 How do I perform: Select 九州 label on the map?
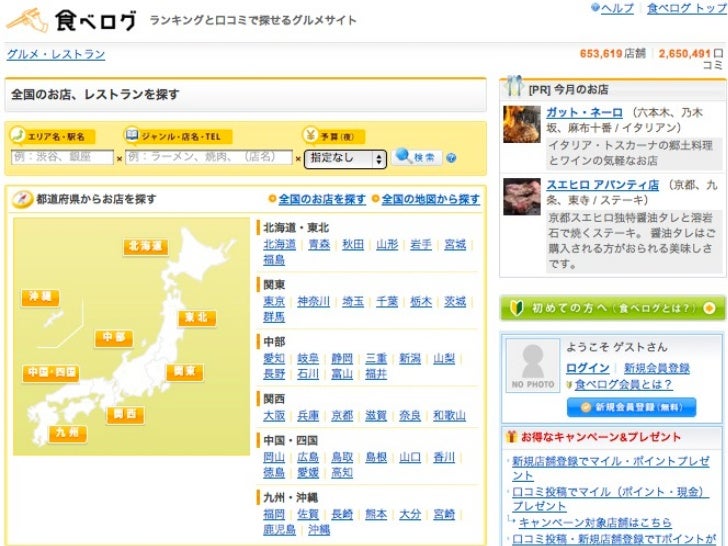coord(68,434)
